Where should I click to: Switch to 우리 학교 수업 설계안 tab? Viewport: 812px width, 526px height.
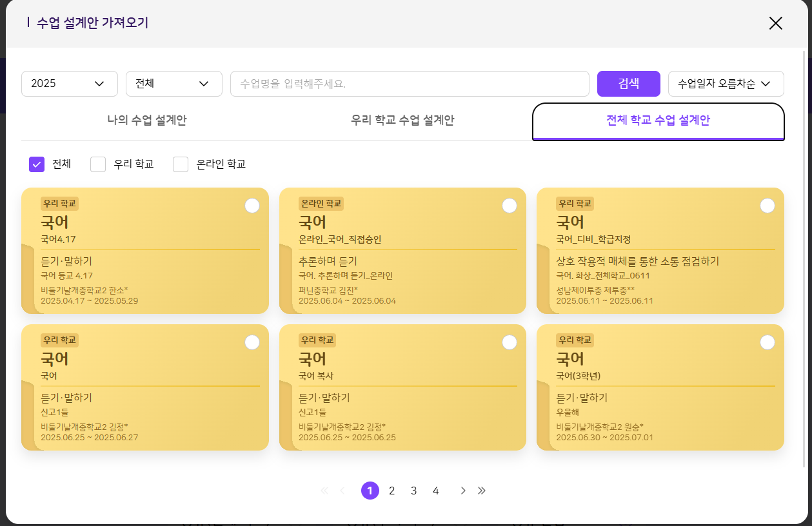tap(402, 121)
